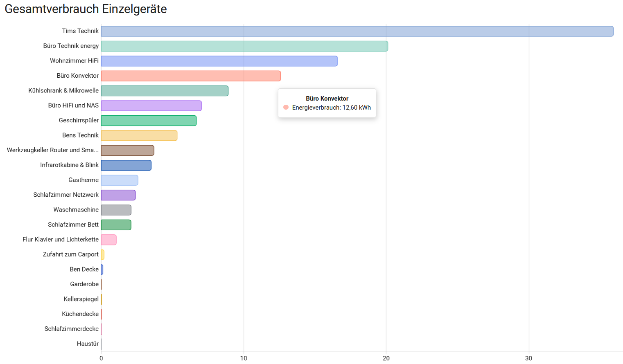
Task: Select the 'Garderobe' axis label
Action: [84, 284]
